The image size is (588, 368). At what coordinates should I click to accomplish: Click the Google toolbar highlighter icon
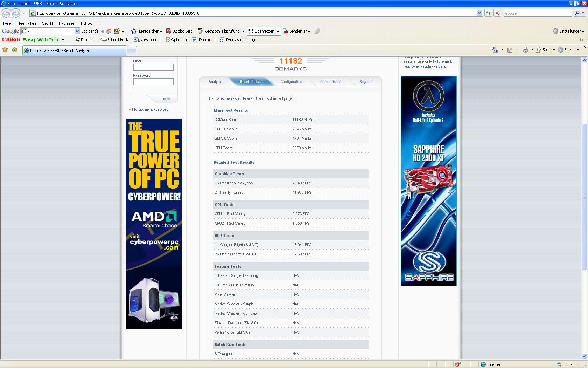click(x=317, y=31)
